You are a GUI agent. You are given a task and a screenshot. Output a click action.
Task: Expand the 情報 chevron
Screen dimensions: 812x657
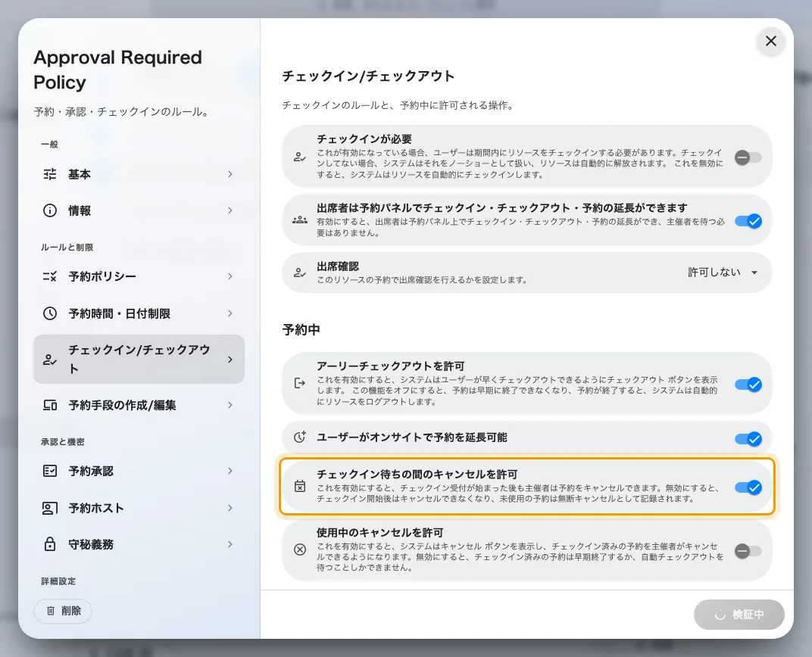pyautogui.click(x=230, y=210)
